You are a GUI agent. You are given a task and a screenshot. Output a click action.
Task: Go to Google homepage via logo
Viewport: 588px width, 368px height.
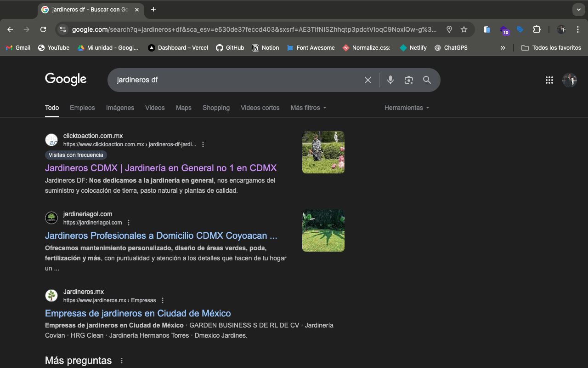[66, 80]
